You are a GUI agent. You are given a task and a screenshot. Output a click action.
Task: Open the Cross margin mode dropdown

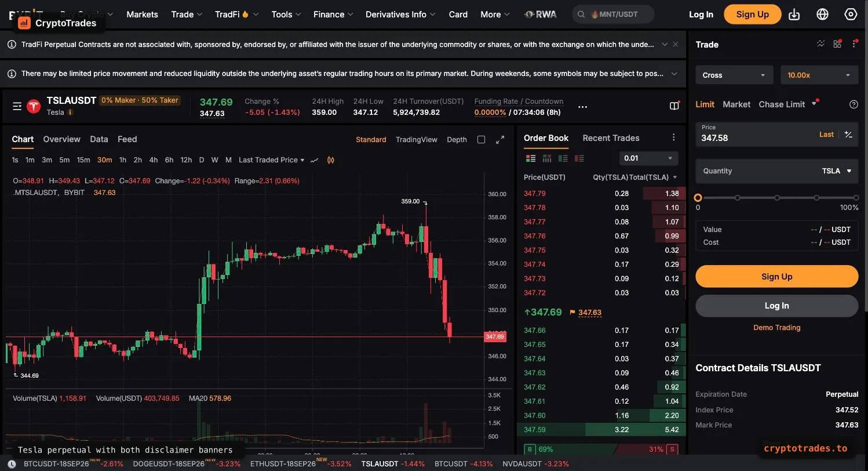[734, 75]
